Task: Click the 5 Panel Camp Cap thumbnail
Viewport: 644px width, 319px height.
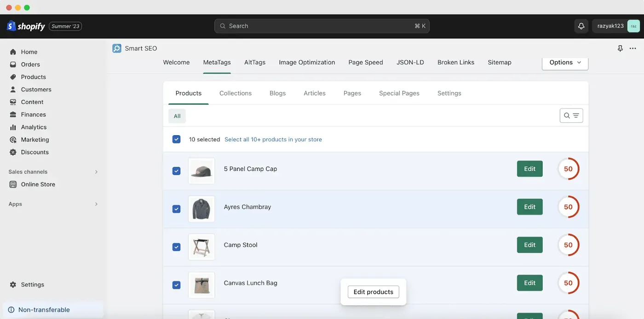Action: tap(201, 171)
